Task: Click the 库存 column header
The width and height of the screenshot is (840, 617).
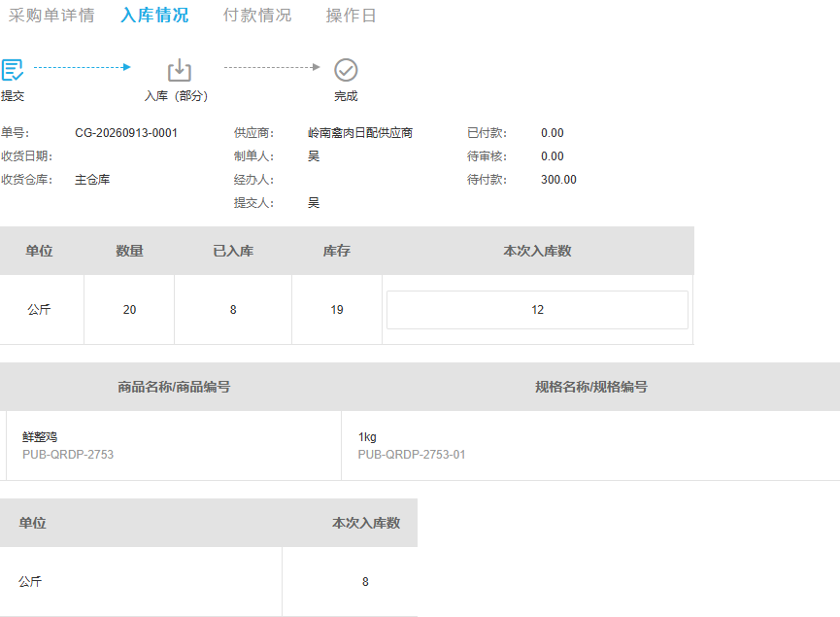Action: click(x=337, y=251)
